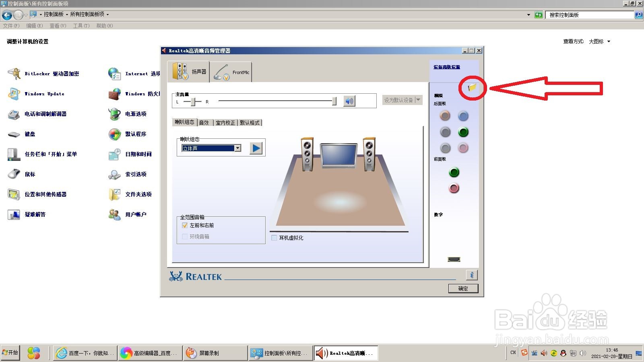Open the 默认格式 tab
Screen dimensions: 644x362
point(250,123)
